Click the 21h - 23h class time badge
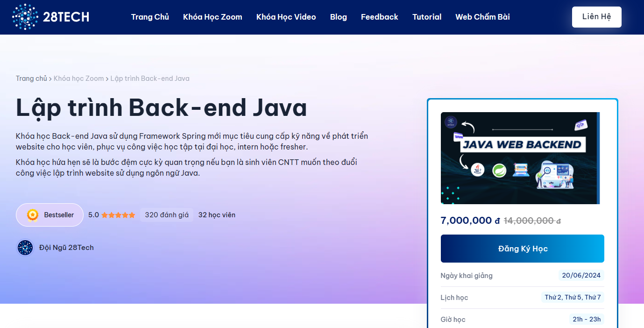Image resolution: width=644 pixels, height=328 pixels. point(586,319)
